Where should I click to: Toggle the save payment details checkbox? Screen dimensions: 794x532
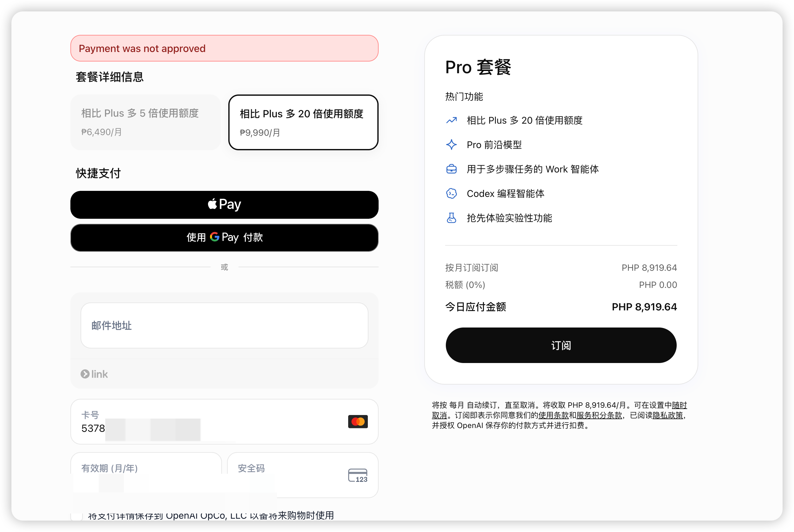77,516
